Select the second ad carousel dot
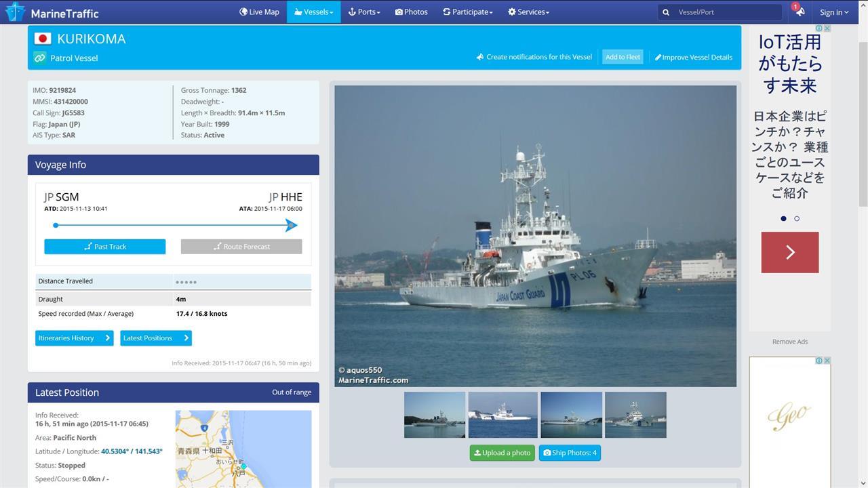Screen dimensions: 868x488 pos(797,218)
